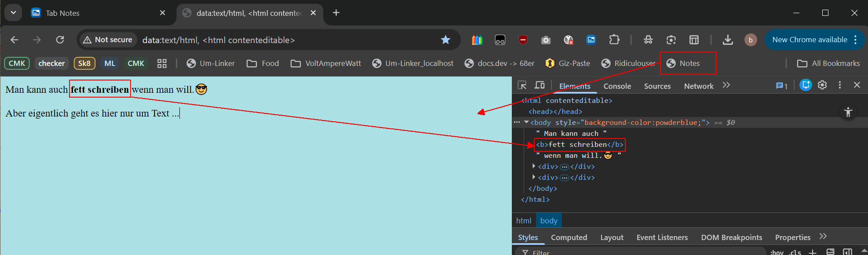Expand the first collapsed div node
868x255 pixels.
(534, 166)
